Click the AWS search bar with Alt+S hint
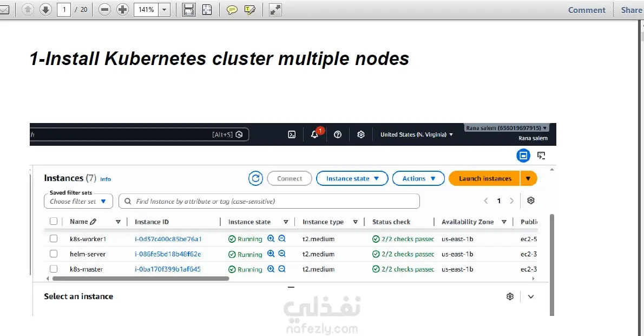Screen dimensions: 644x336 (x=140, y=134)
